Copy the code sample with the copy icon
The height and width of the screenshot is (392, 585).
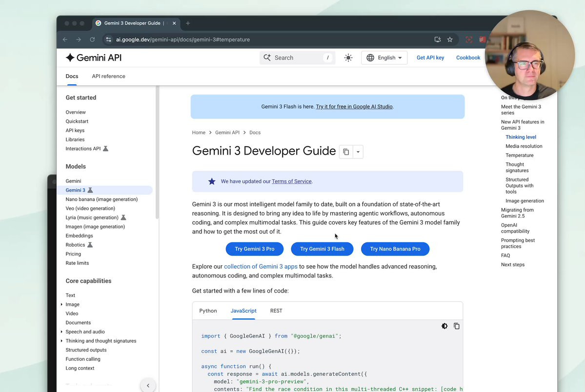click(456, 326)
